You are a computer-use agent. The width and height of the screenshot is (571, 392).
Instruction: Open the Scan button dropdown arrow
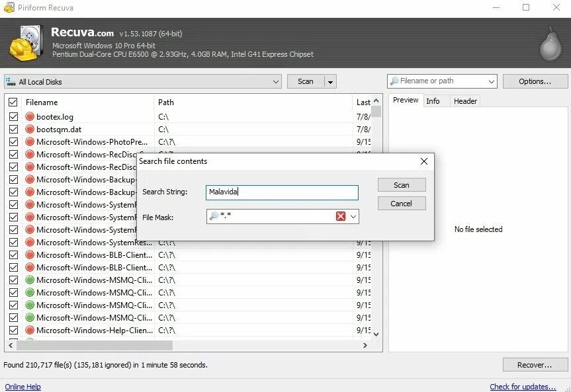click(x=330, y=81)
